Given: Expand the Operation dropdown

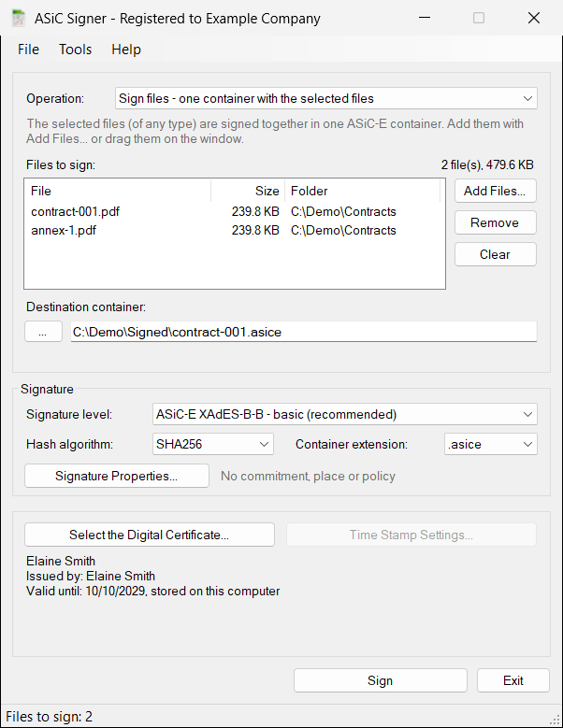Looking at the screenshot, I should click(326, 98).
